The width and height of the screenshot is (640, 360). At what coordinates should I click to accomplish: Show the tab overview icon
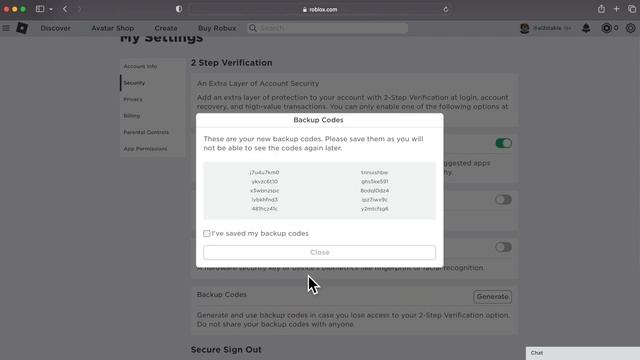pyautogui.click(x=632, y=9)
